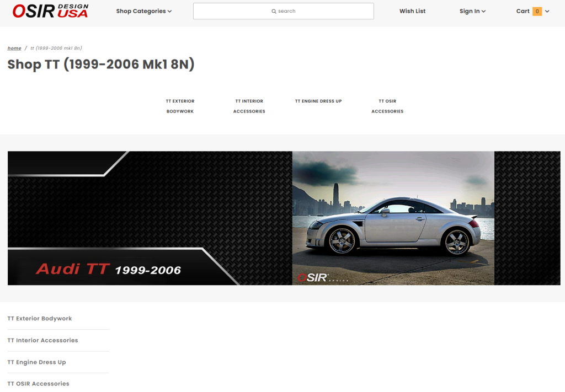Open the Sign In dropdown menu

[x=472, y=11]
